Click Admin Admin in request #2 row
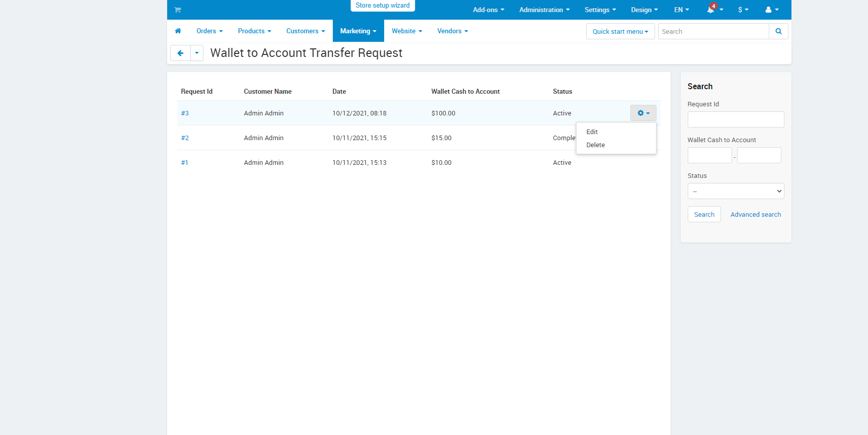 point(263,138)
